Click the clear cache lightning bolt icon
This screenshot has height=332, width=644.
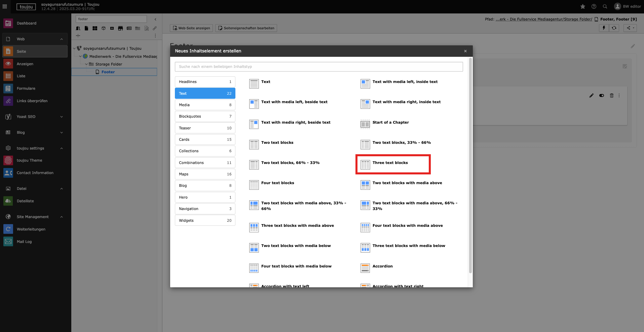tap(604, 28)
